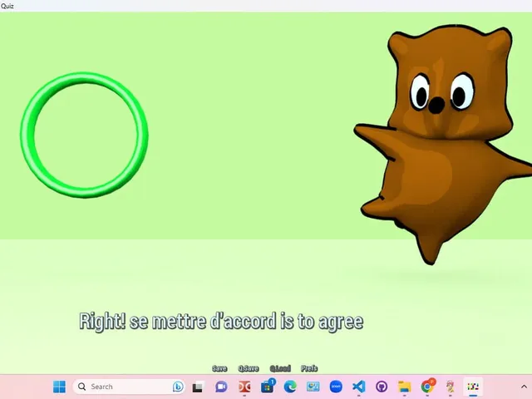532x399 pixels.
Task: Click the Bing icon in the search box
Action: point(178,387)
